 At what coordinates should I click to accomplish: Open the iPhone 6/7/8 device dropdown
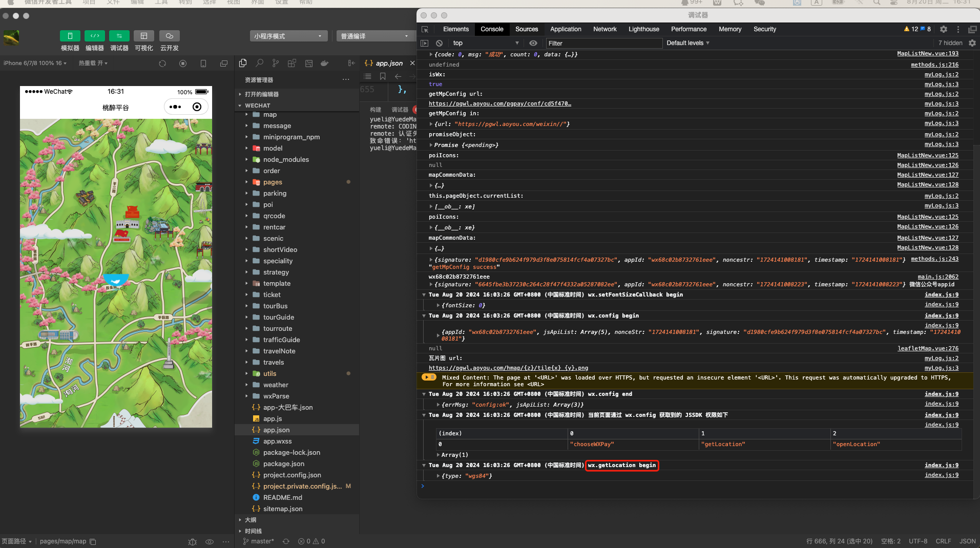[x=35, y=63]
